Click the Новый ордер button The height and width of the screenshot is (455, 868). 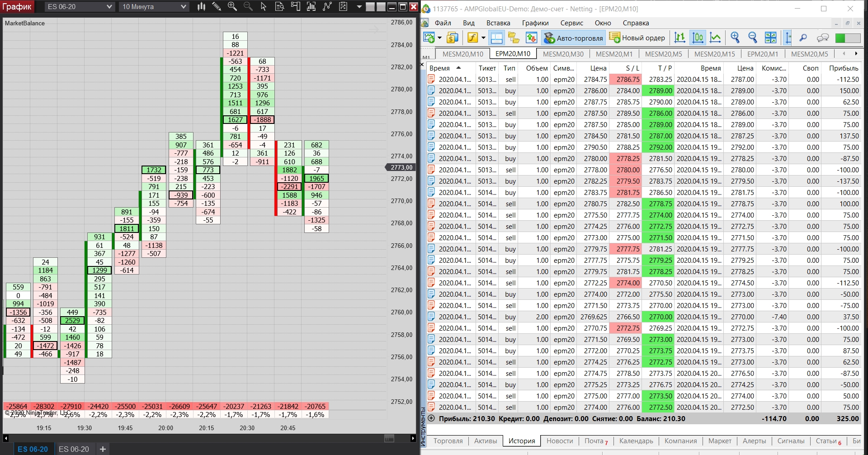[637, 38]
